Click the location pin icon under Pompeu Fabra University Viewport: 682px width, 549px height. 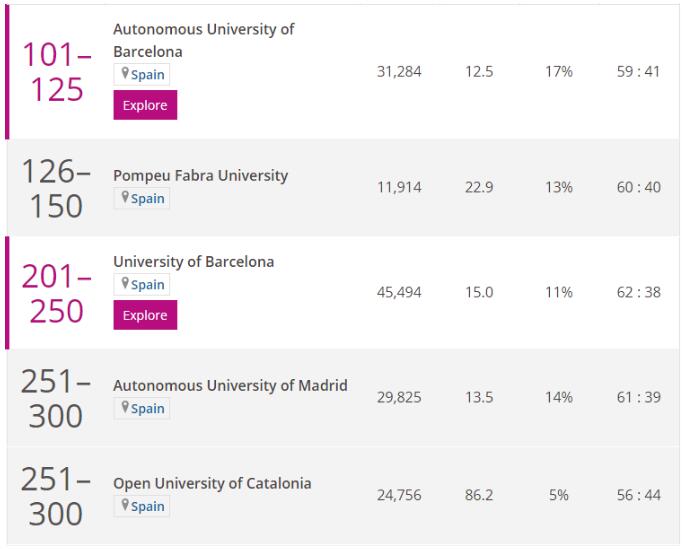tap(125, 198)
